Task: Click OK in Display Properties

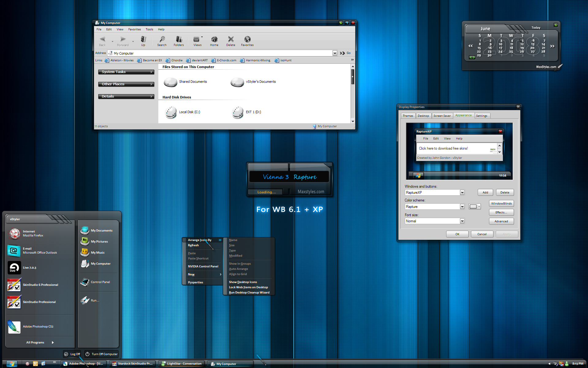Action: pyautogui.click(x=457, y=234)
